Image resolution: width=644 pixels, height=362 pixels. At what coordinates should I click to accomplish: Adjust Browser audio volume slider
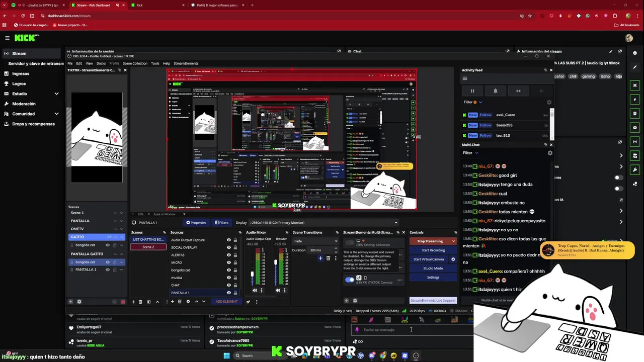(x=275, y=261)
